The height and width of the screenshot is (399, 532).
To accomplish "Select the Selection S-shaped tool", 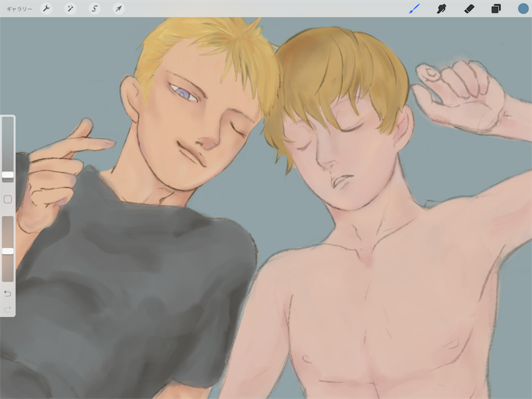I will pos(94,9).
